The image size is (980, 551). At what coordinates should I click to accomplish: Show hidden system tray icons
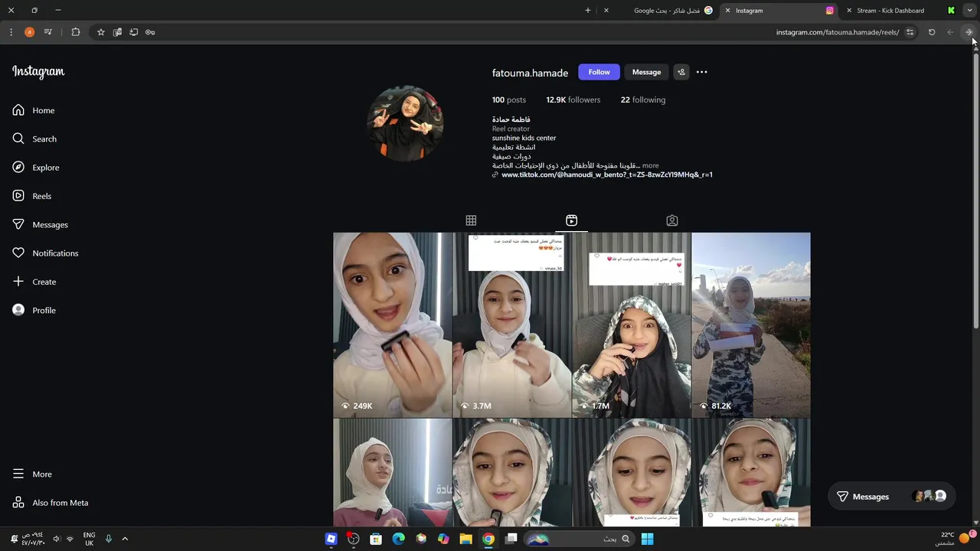(x=125, y=539)
